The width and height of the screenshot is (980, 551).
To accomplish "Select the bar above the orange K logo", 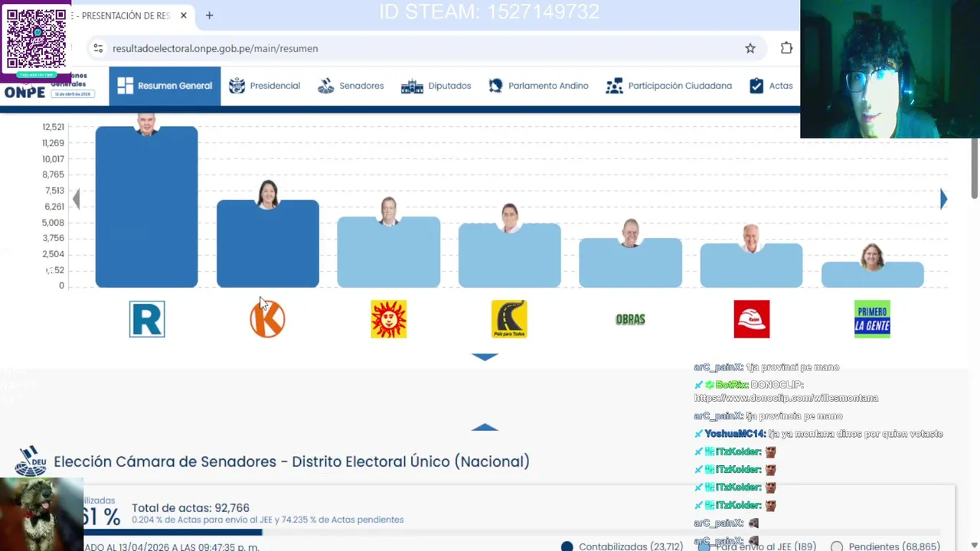I will tap(267, 243).
